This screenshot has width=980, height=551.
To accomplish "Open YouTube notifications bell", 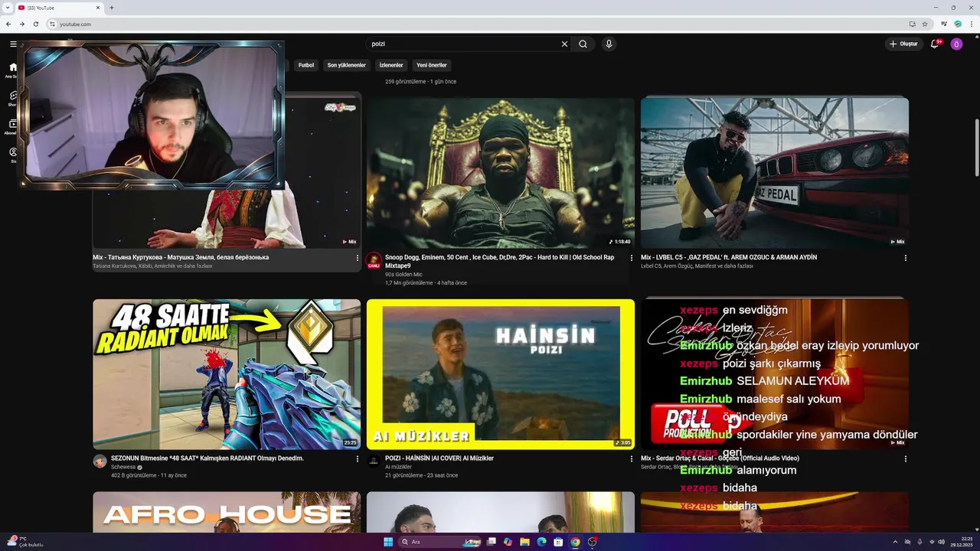I will click(x=934, y=44).
